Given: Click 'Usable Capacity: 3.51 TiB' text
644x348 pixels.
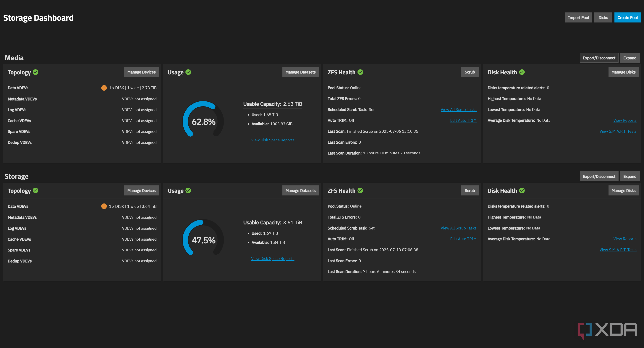Looking at the screenshot, I should (x=273, y=223).
